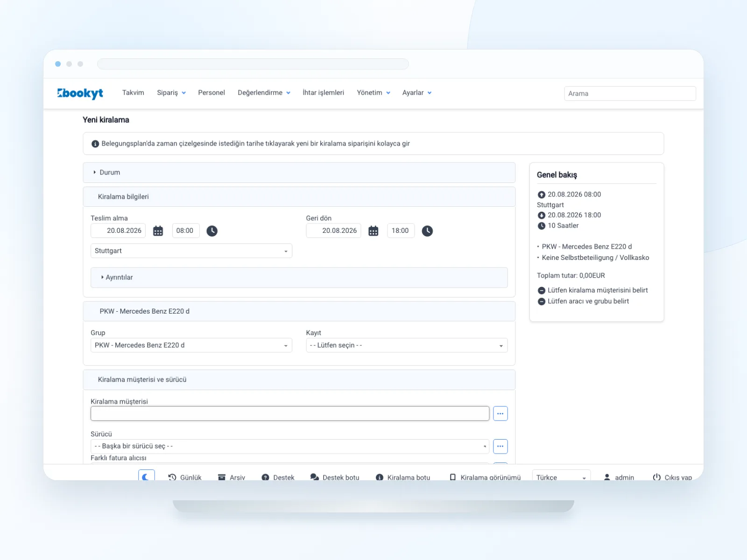
Task: Switch to Kiralama görünümü view
Action: [x=485, y=477]
